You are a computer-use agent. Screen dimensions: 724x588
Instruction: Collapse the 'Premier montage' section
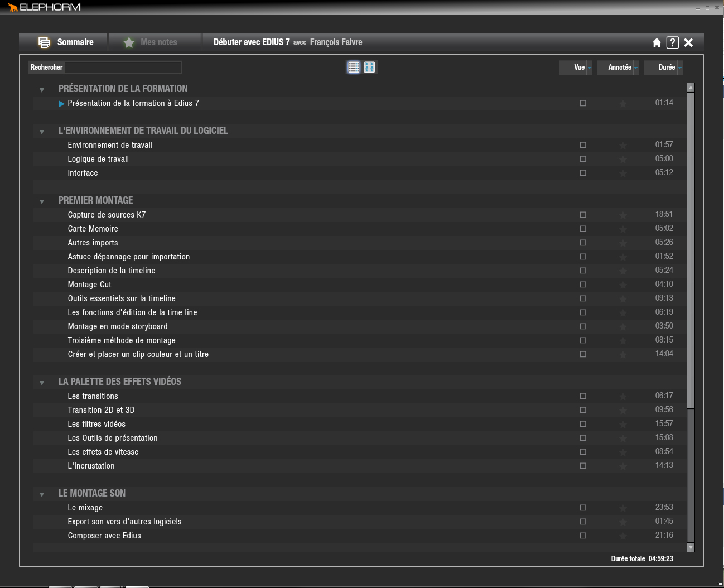tap(42, 201)
